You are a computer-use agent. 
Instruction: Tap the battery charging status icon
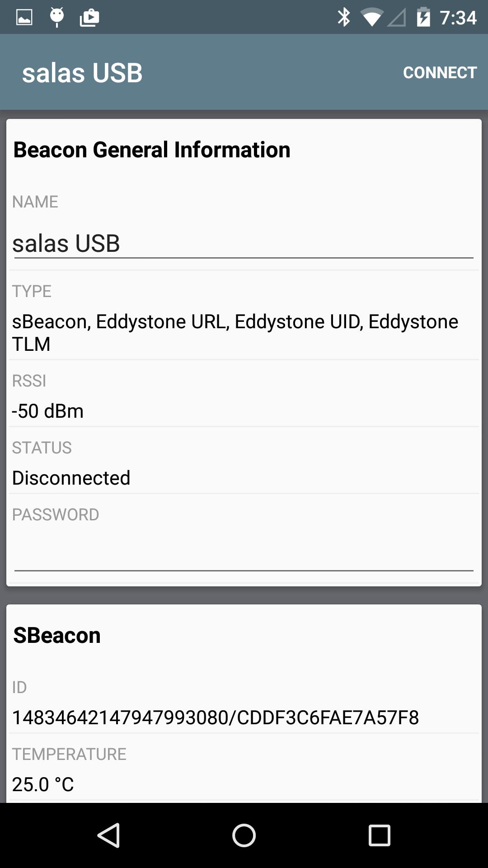tap(423, 17)
